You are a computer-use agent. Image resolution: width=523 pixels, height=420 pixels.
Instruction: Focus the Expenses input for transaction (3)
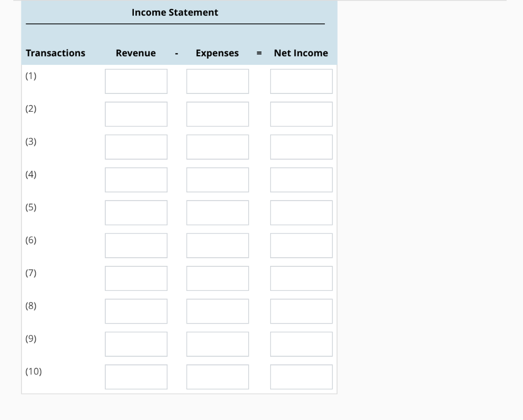tap(218, 147)
